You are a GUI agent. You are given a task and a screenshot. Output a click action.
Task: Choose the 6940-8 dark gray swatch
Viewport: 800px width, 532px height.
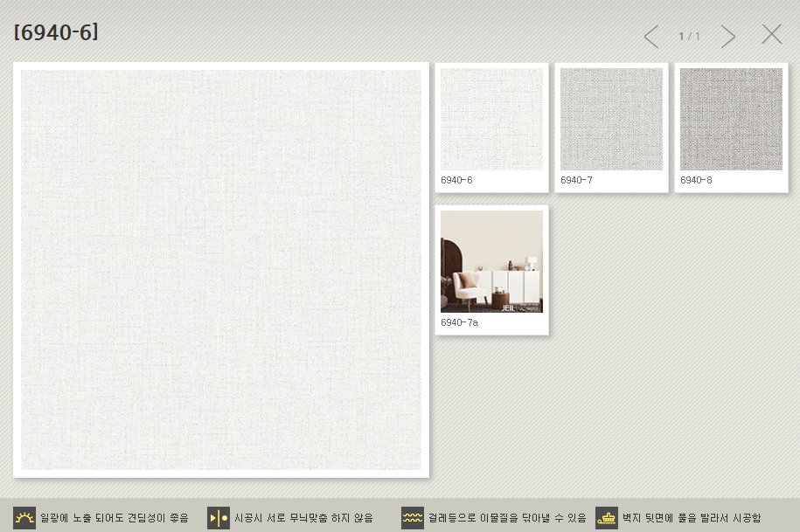[731, 119]
